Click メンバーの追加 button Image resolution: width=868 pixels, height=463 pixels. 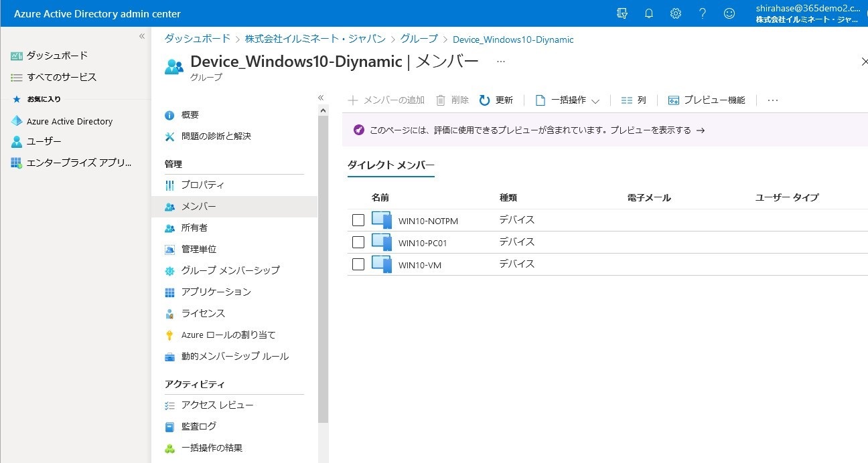[x=386, y=100]
